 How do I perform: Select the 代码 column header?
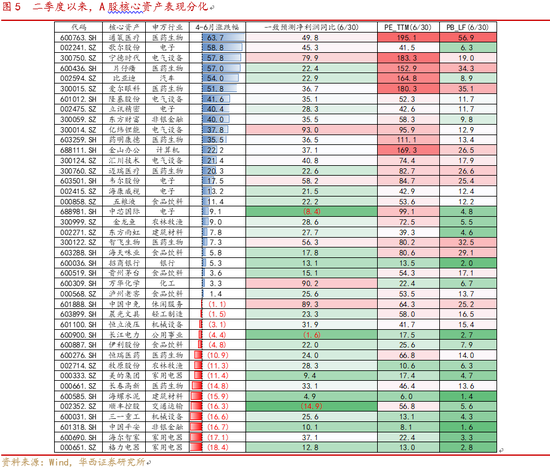click(78, 27)
